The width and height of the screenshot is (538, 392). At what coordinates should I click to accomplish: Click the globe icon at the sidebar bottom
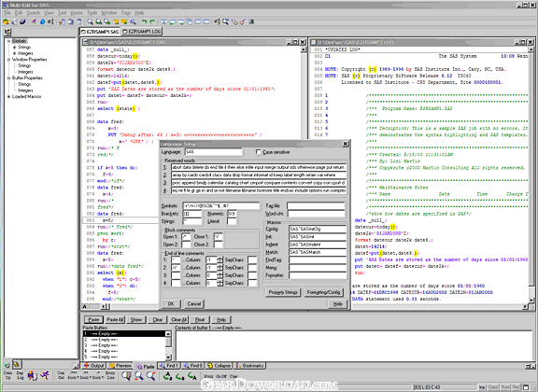tap(7, 365)
